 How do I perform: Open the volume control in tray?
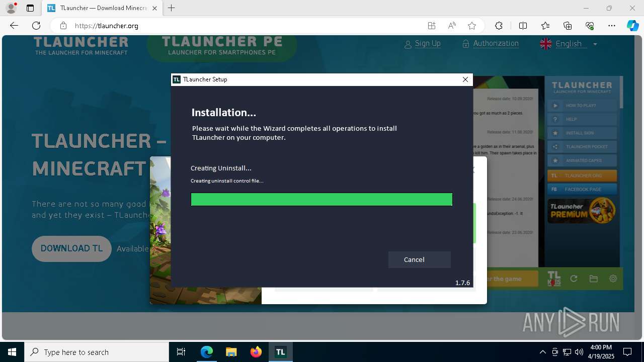pyautogui.click(x=579, y=352)
